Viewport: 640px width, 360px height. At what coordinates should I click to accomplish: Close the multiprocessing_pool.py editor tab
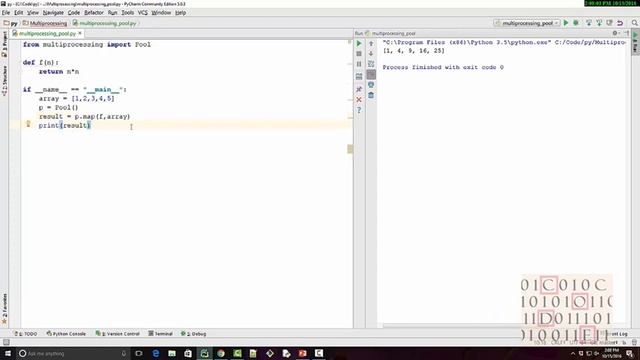(x=80, y=33)
